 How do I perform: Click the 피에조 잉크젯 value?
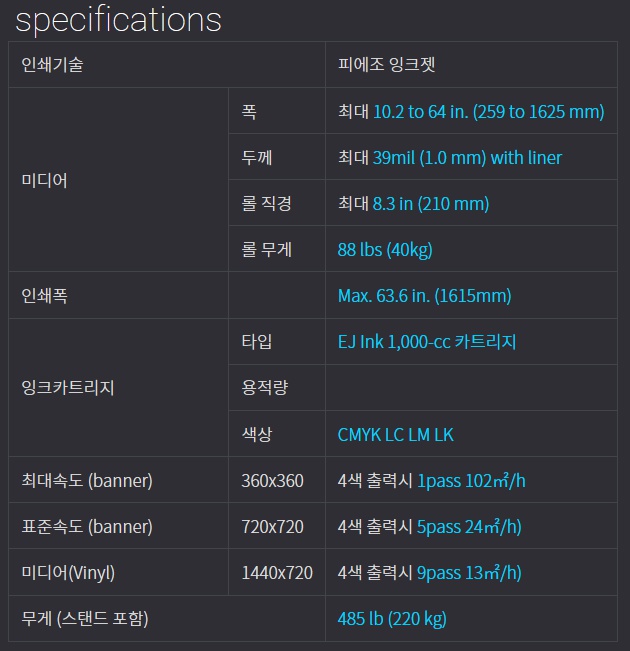[x=386, y=64]
